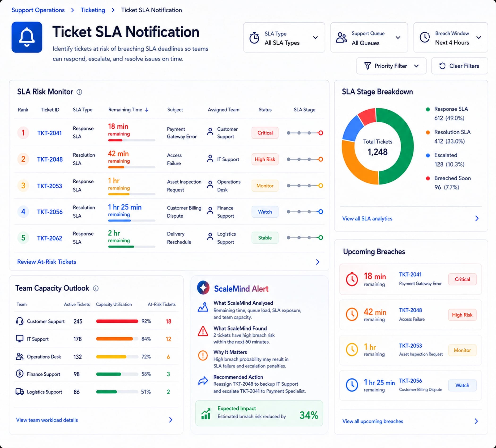
Task: Click the analysis chart icon by What ScaleMind Analyzed
Action: (203, 307)
